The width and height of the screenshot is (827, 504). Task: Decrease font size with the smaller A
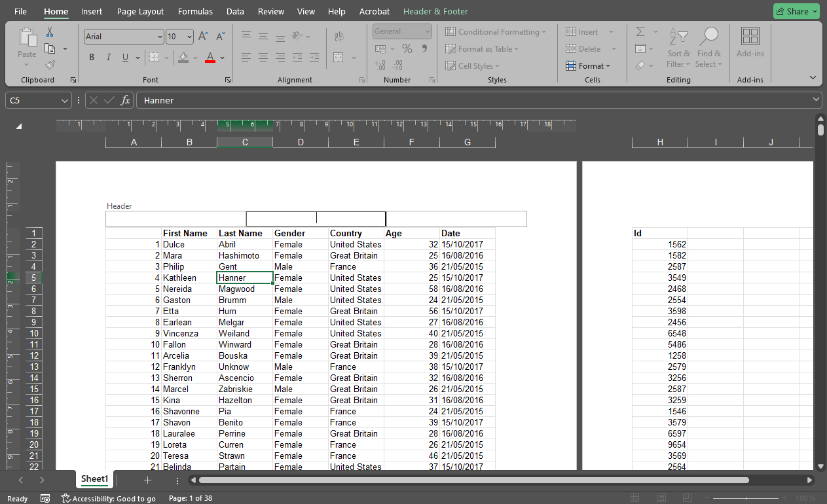(221, 37)
